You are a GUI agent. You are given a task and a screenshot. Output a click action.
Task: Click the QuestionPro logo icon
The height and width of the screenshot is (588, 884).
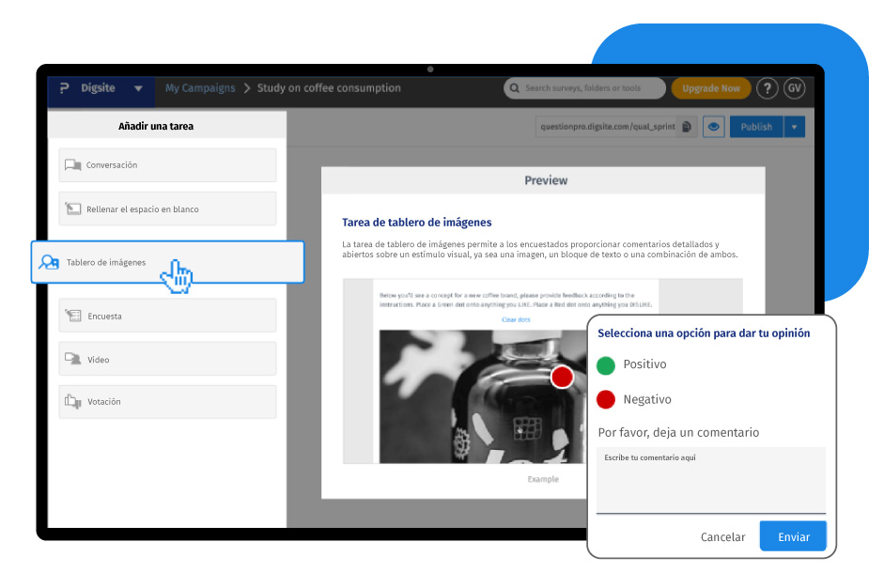(64, 88)
